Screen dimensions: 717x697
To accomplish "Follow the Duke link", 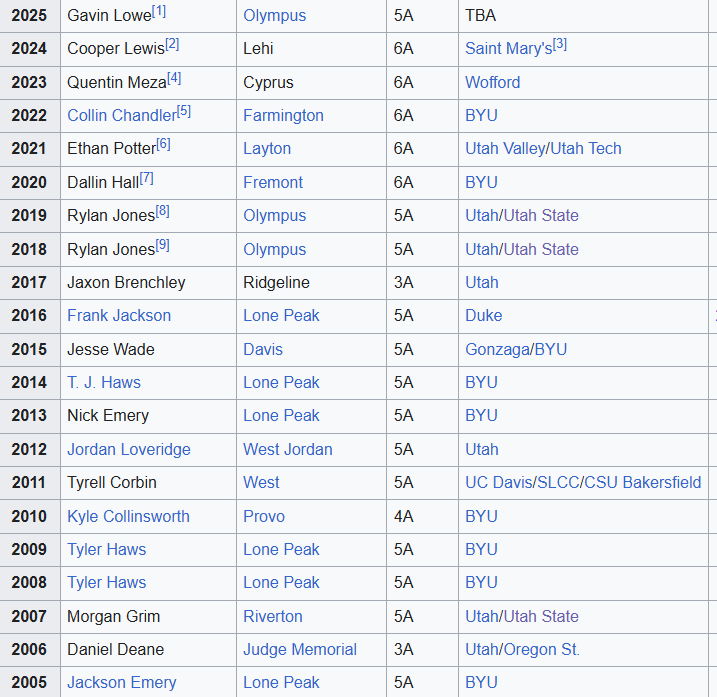I will (484, 316).
